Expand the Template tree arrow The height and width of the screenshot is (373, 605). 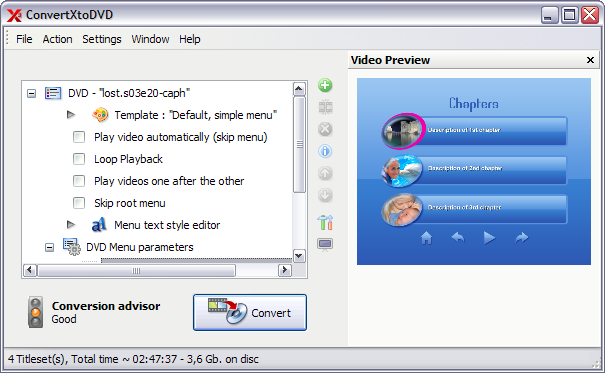[x=71, y=115]
